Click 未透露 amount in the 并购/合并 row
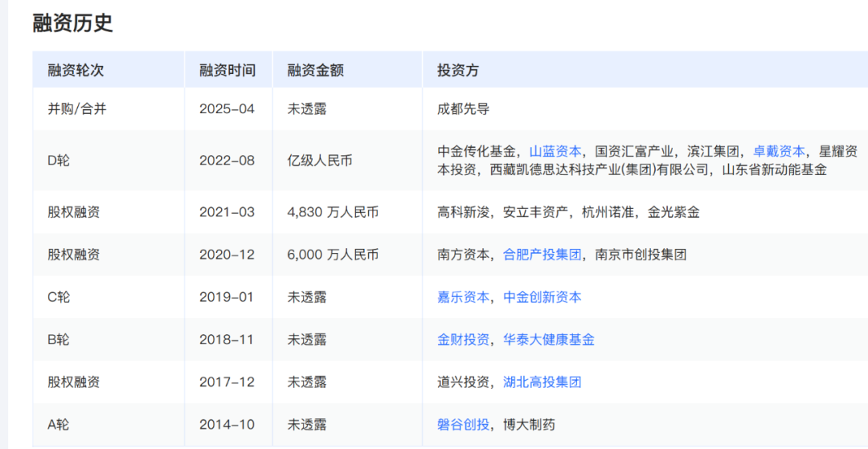The image size is (868, 449). pos(307,108)
